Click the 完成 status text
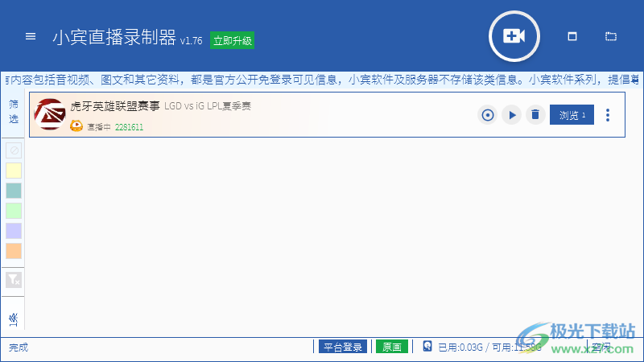 coord(19,348)
